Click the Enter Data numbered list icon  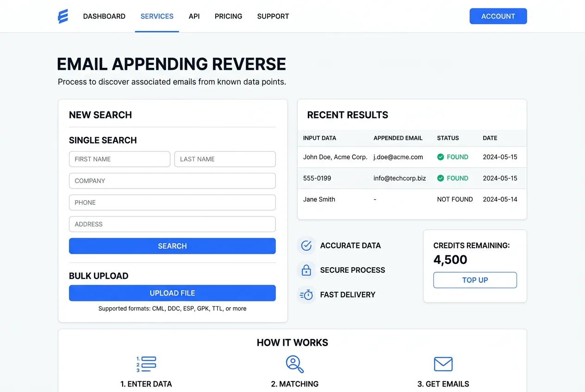[x=146, y=364]
